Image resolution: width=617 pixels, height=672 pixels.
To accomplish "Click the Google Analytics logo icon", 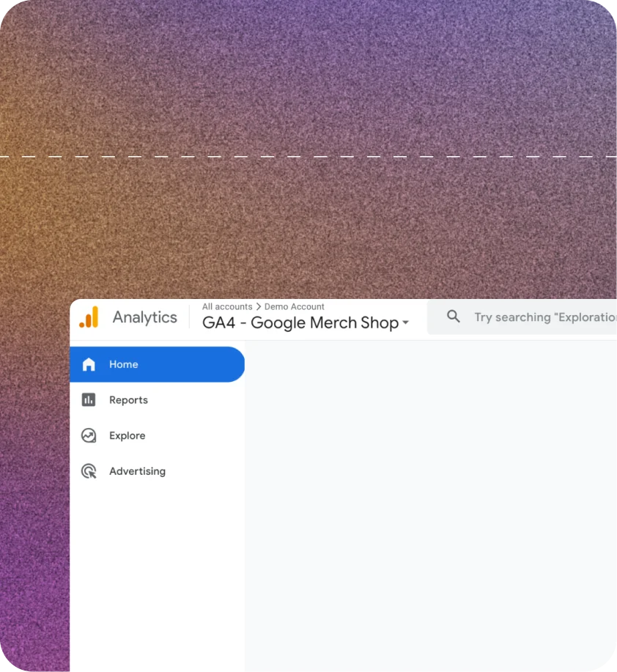I will click(x=89, y=317).
